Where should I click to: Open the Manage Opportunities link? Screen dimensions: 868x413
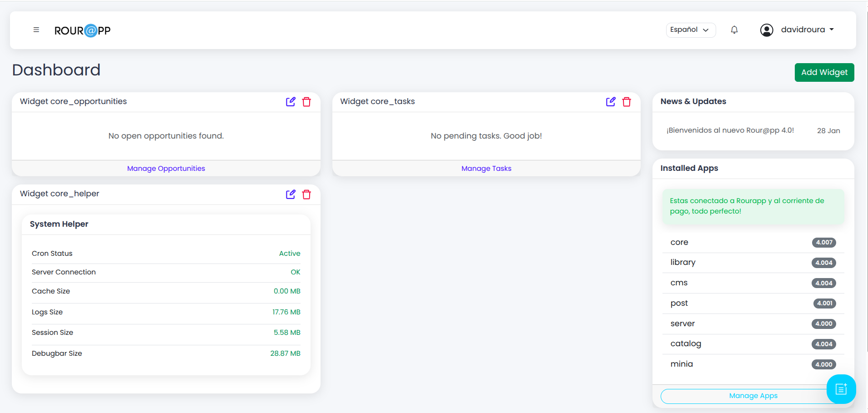click(166, 169)
